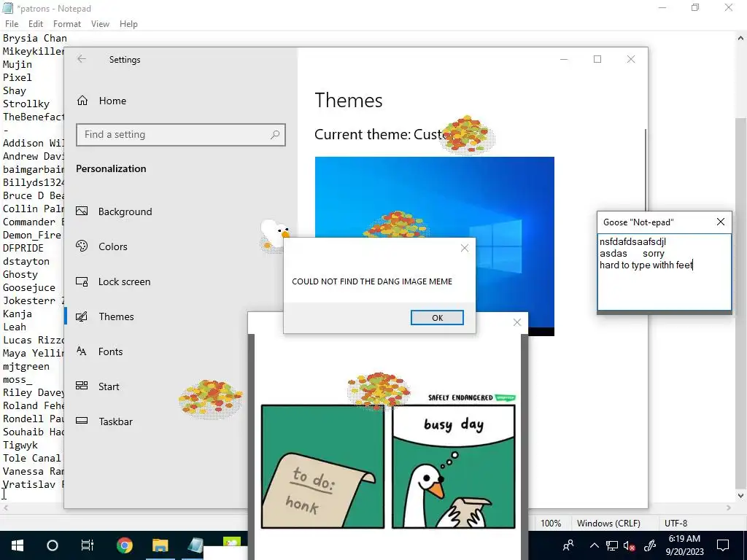
Task: Maximize the Settings window
Action: (x=597, y=59)
